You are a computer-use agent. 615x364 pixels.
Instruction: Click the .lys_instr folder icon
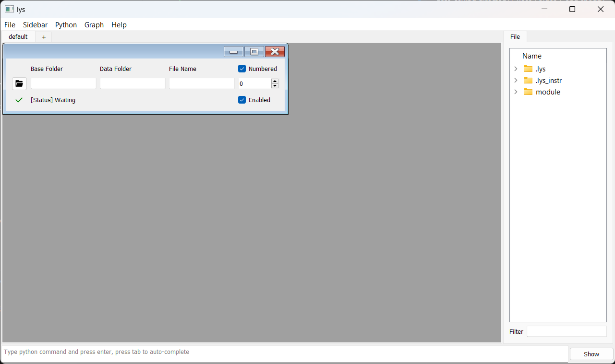coord(528,80)
